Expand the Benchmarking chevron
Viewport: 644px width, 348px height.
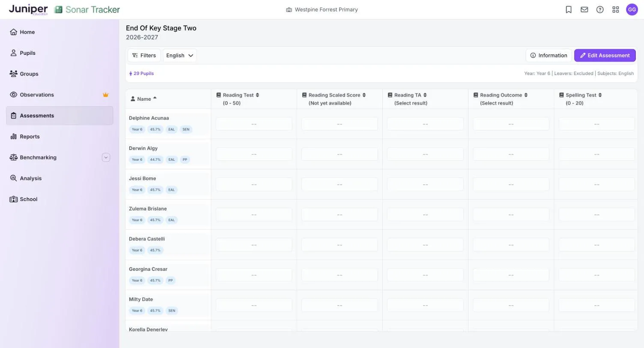[106, 157]
